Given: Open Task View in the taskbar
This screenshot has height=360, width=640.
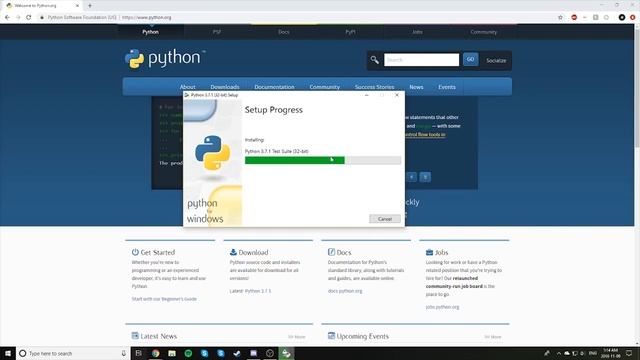Looking at the screenshot, I should (x=138, y=353).
